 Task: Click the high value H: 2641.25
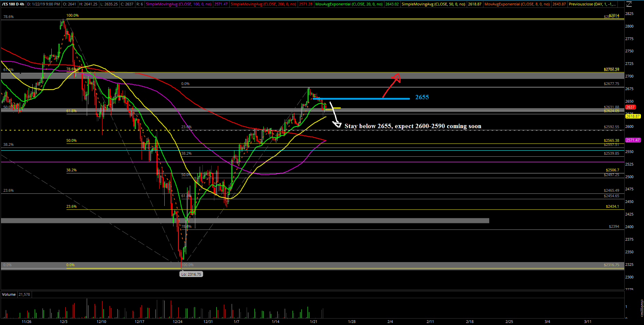[88, 4]
